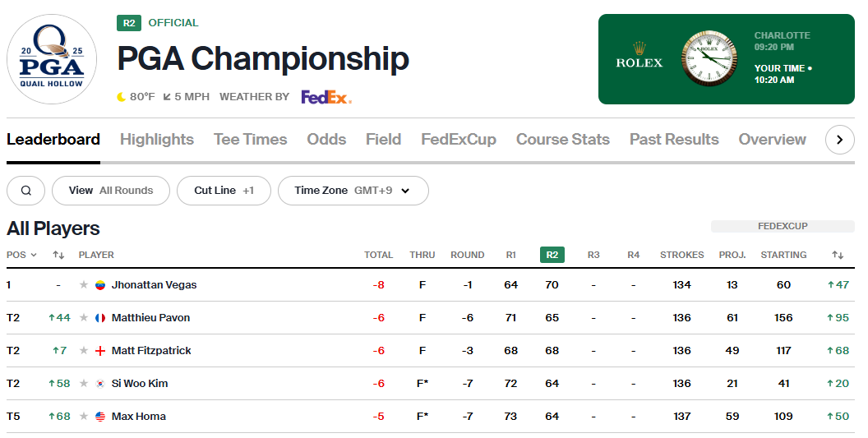868x438 pixels.
Task: Click the Rolex clock face
Action: [x=709, y=58]
